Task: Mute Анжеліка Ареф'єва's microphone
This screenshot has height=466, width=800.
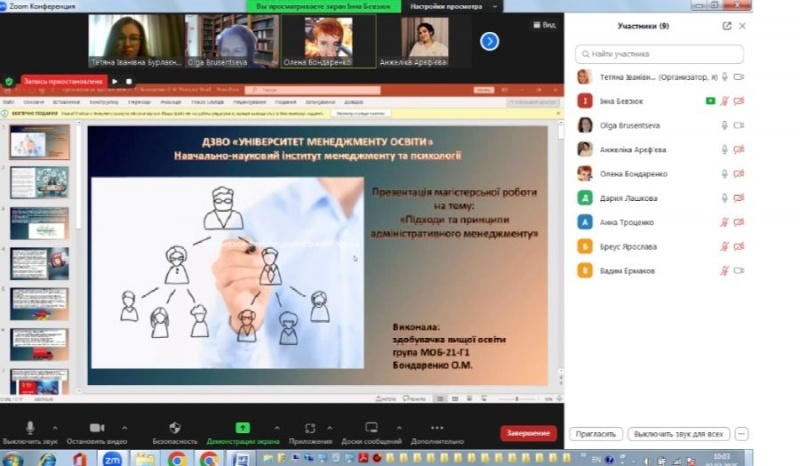Action: (x=724, y=150)
